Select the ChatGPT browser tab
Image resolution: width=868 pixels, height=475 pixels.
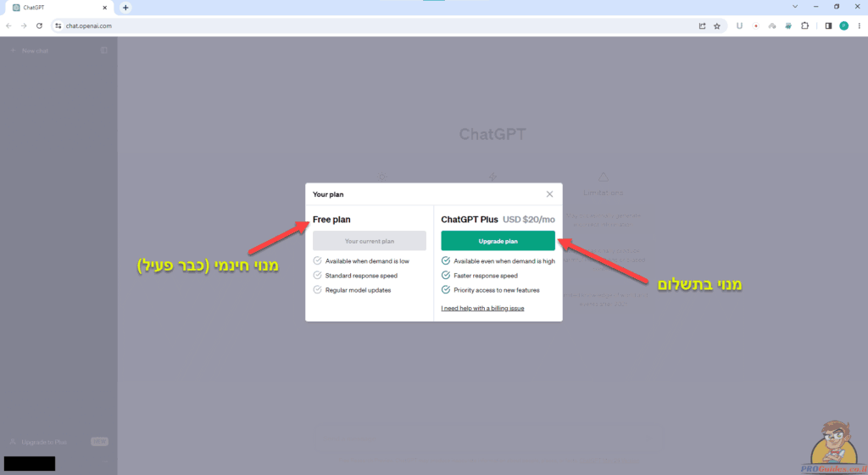[59, 8]
